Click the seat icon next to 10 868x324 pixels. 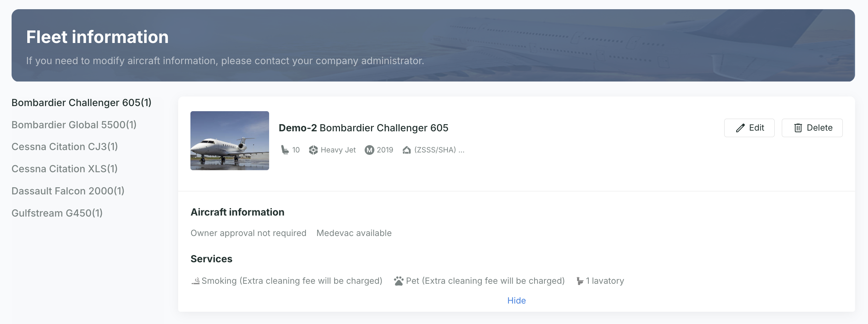284,150
